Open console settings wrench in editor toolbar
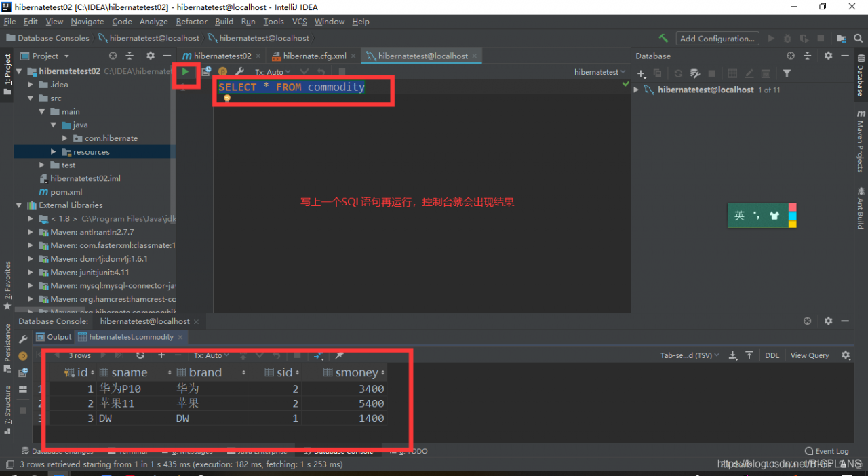The width and height of the screenshot is (868, 476). point(239,71)
